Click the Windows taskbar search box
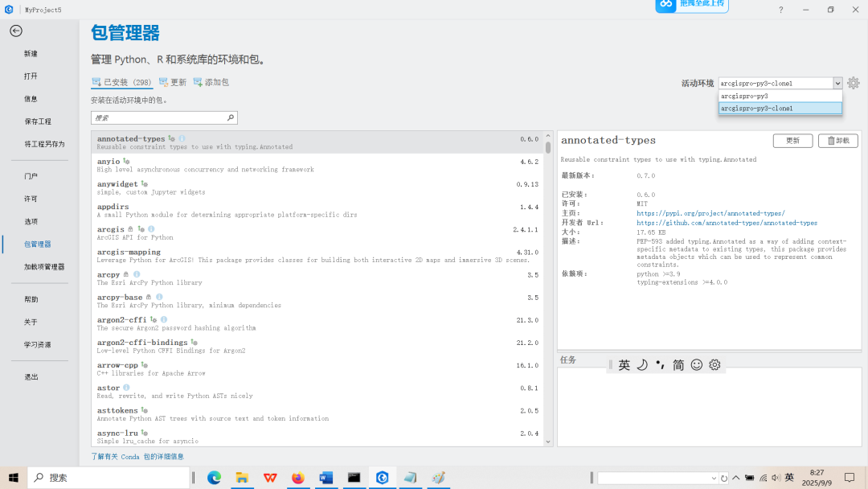The width and height of the screenshot is (868, 489). [108, 478]
